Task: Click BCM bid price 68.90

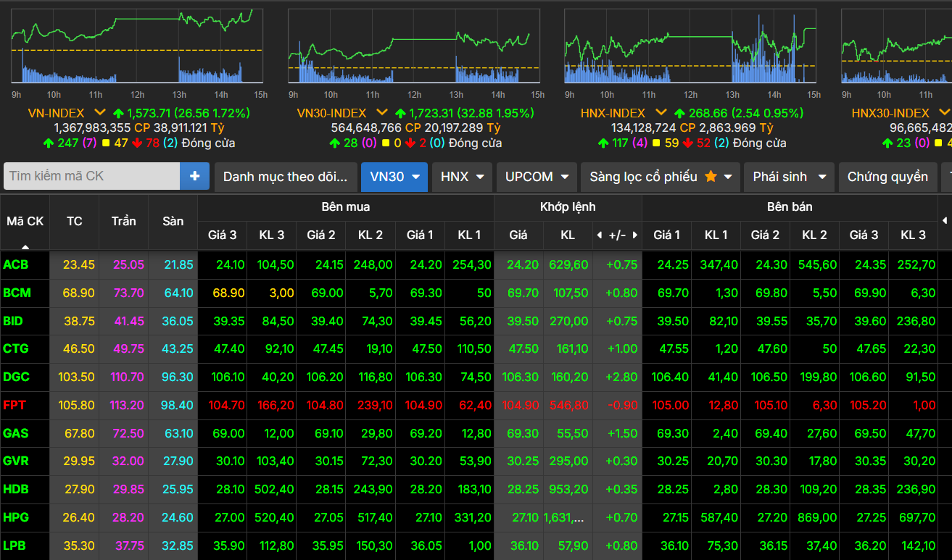Action: [228, 293]
